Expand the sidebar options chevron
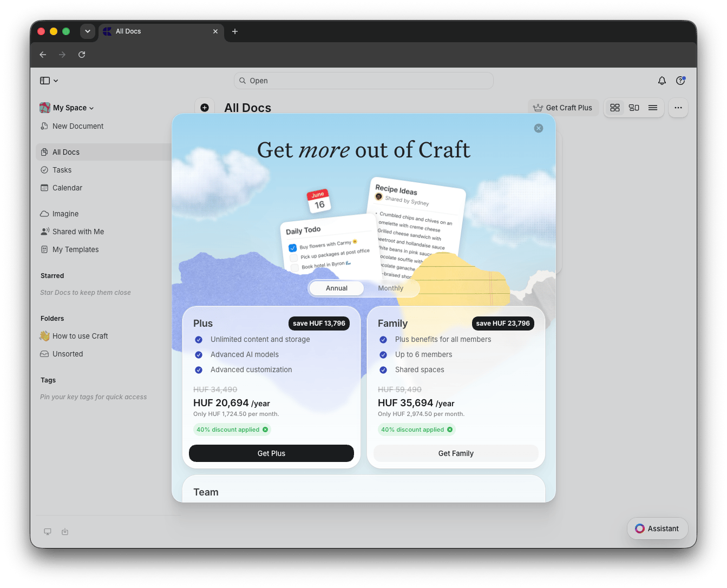 (x=56, y=81)
